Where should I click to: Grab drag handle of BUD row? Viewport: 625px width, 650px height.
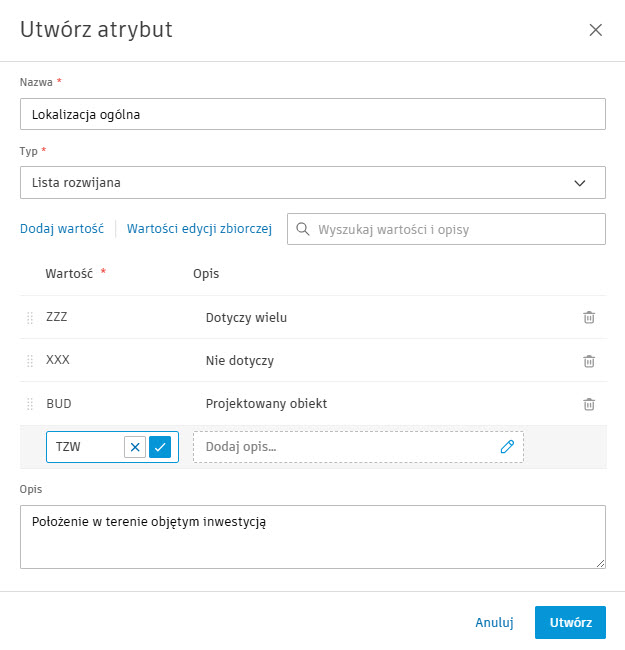(x=30, y=404)
